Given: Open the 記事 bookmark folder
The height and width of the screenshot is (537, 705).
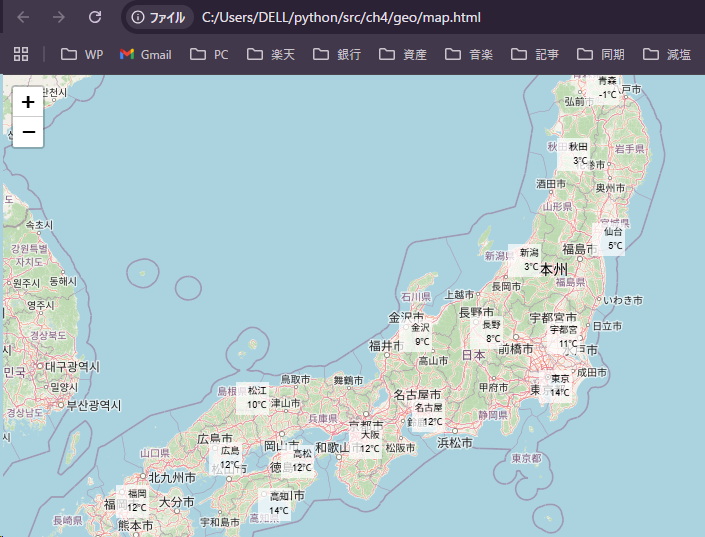Looking at the screenshot, I should [x=535, y=54].
